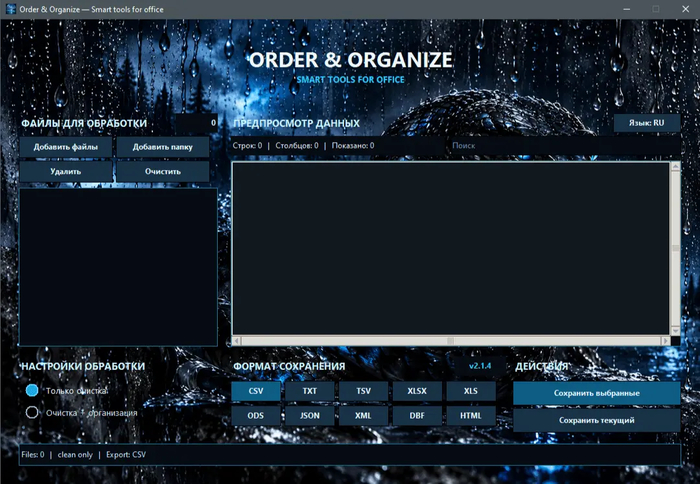Choose TXT save format

coord(310,391)
